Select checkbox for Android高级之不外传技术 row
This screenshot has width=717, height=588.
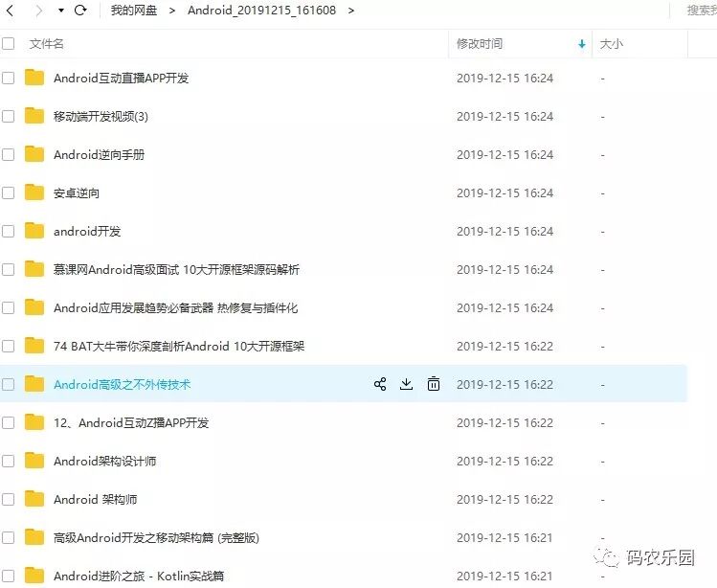tap(9, 384)
